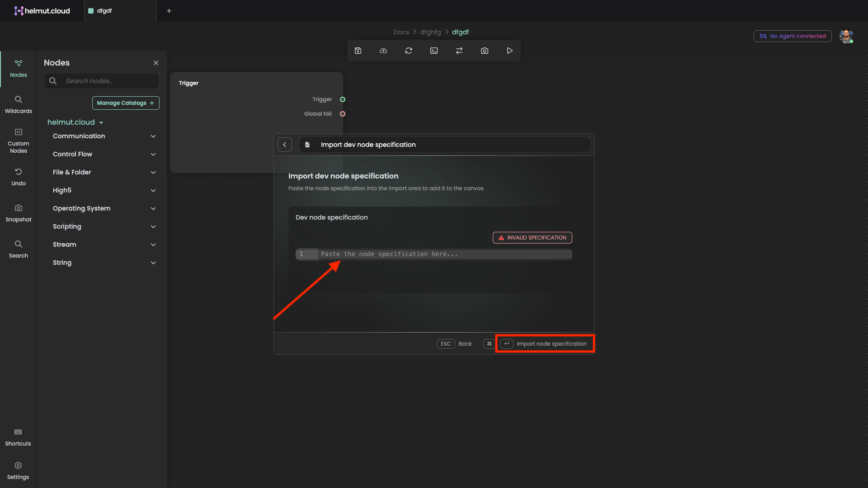The height and width of the screenshot is (488, 868).
Task: Open Custom Nodes in the sidebar
Action: coord(19,141)
